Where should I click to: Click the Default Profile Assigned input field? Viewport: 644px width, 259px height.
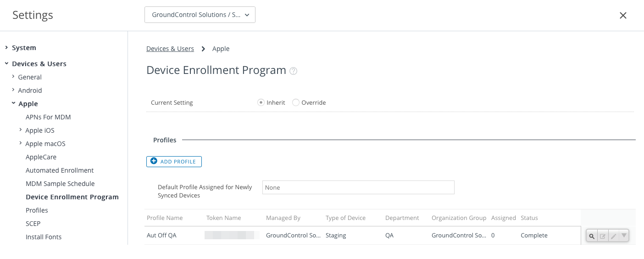pos(358,187)
